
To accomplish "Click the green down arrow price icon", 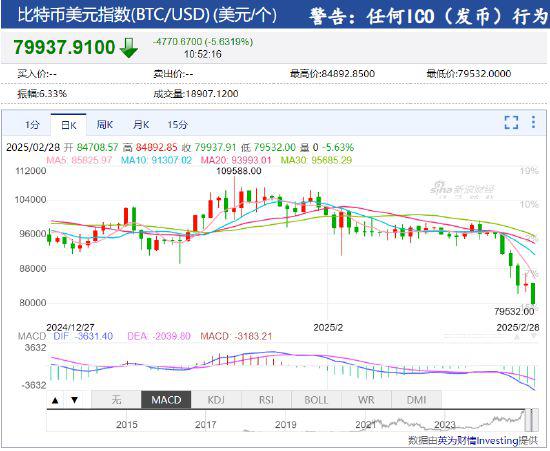I will pyautogui.click(x=129, y=48).
